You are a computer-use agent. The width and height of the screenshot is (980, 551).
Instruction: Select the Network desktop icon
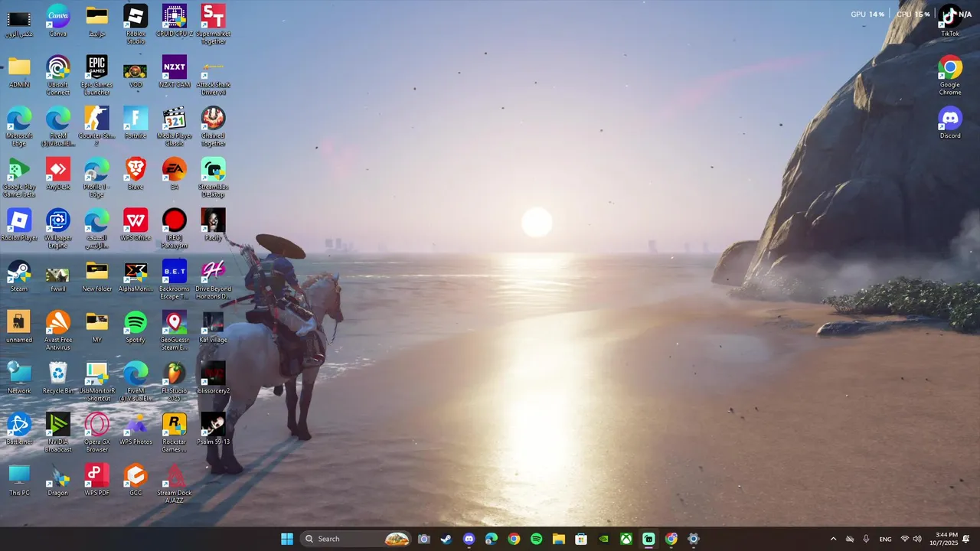(x=19, y=378)
